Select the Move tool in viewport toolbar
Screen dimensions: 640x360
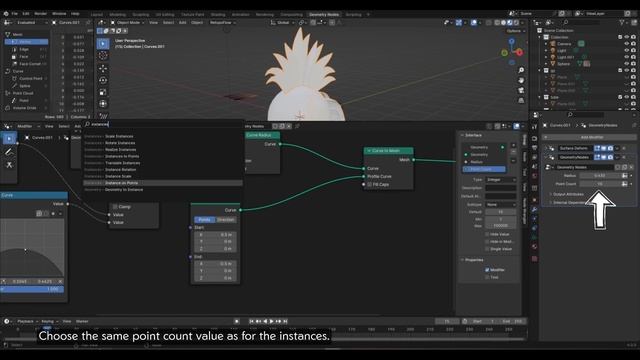click(x=103, y=68)
